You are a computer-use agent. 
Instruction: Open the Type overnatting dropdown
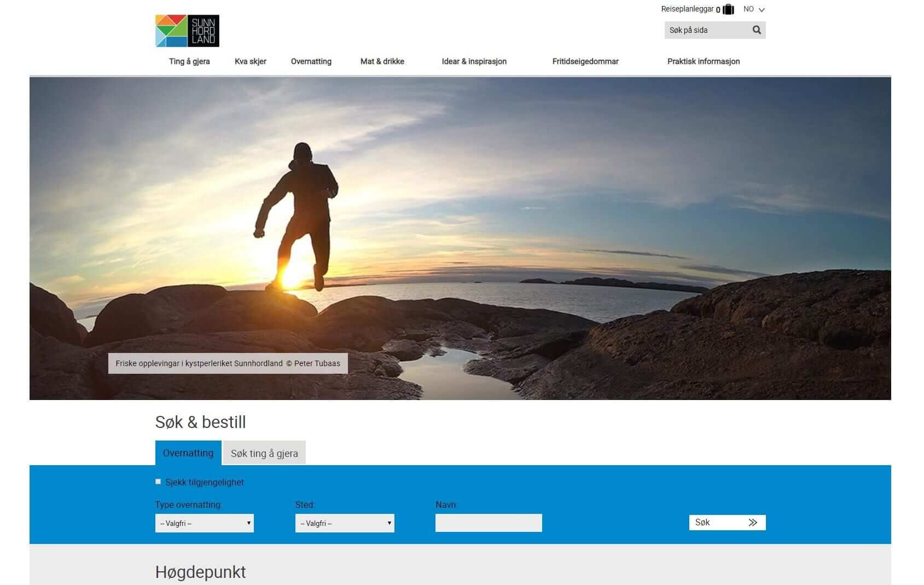[x=205, y=523]
